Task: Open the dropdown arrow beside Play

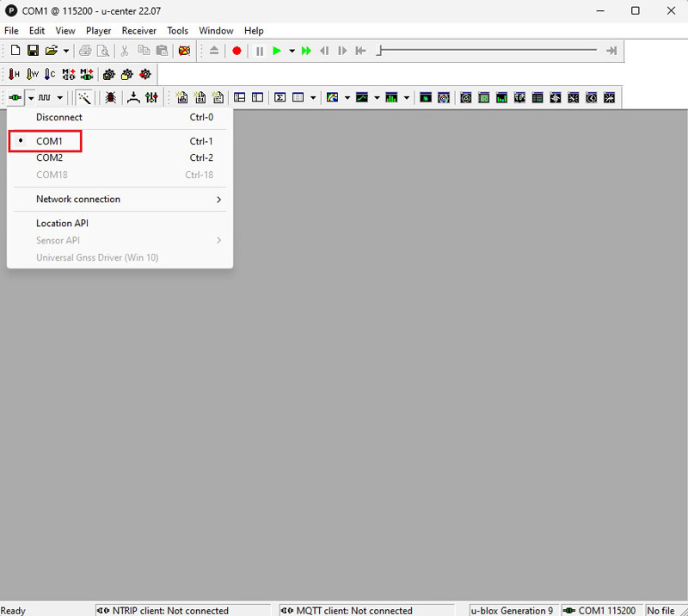Action: click(x=292, y=51)
